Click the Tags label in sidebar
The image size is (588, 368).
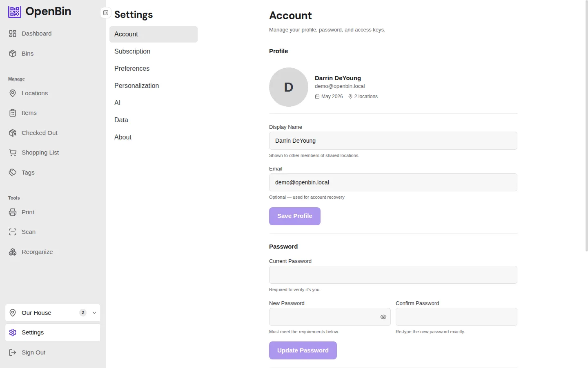[x=28, y=173]
